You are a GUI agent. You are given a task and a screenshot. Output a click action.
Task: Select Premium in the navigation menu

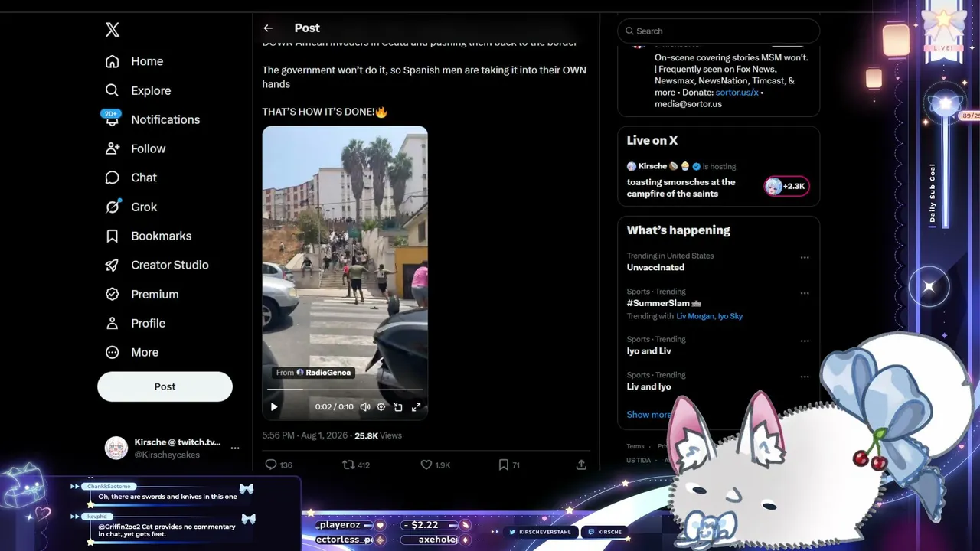pos(155,294)
